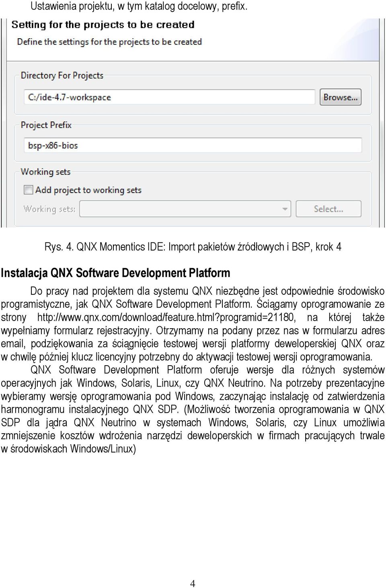386x588 pixels.
Task: Click the Project Prefix field containing bsp-x86-bios
Action: (193, 145)
